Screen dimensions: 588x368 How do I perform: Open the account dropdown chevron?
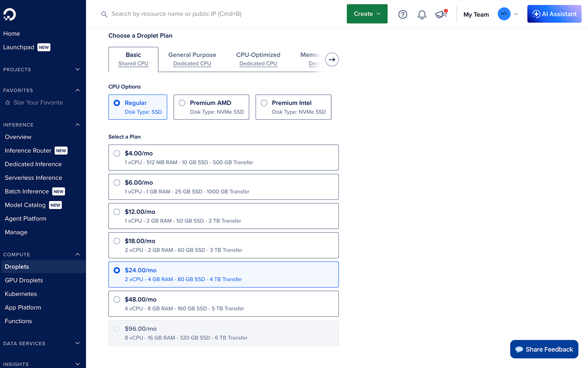pyautogui.click(x=516, y=14)
